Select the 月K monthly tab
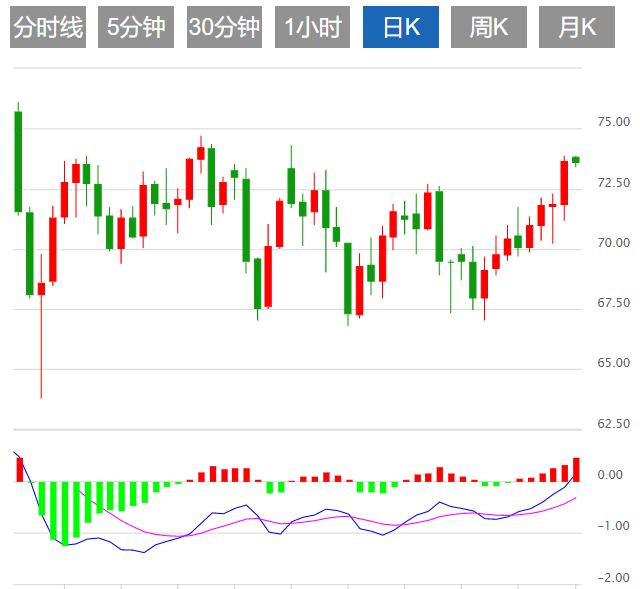This screenshot has height=589, width=640. coord(577,27)
